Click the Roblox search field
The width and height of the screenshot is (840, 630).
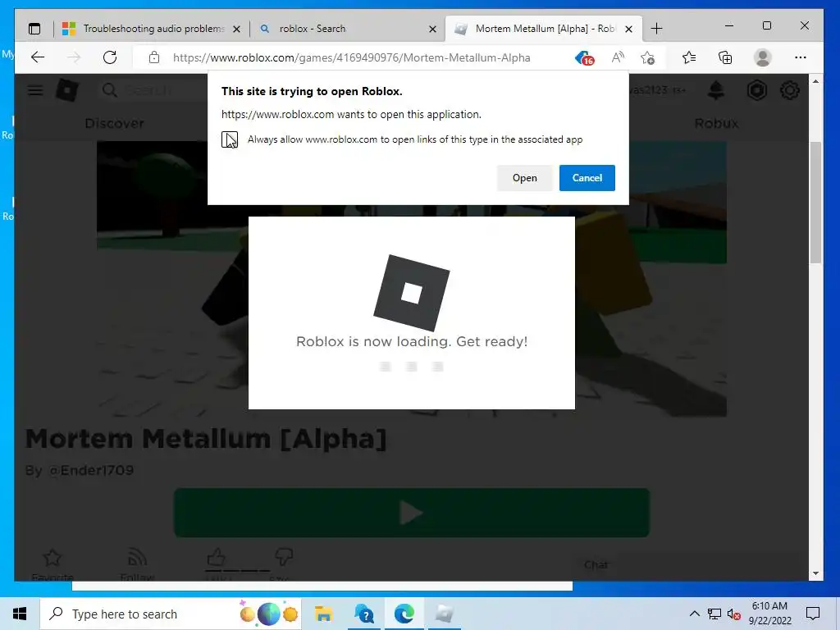point(155,90)
